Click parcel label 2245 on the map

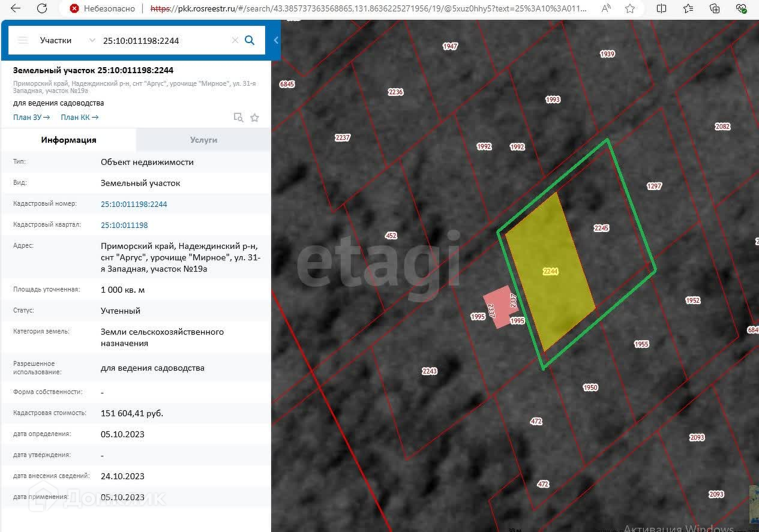pos(601,228)
